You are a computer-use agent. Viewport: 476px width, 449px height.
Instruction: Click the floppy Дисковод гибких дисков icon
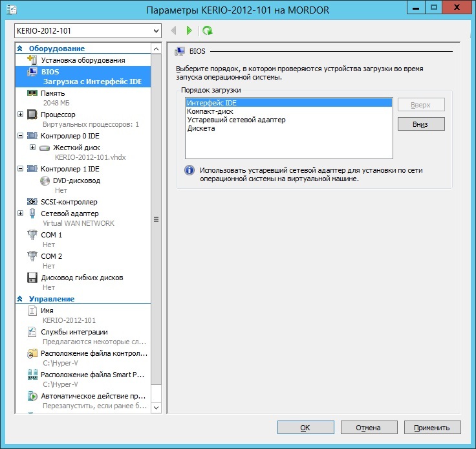pyautogui.click(x=32, y=278)
